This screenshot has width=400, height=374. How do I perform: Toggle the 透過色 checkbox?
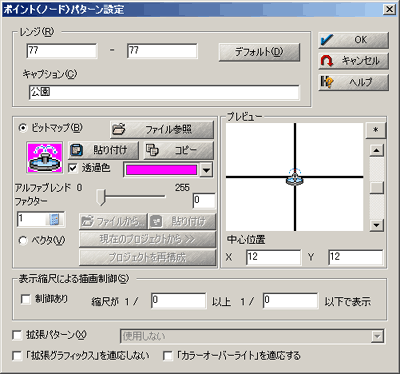[73, 168]
